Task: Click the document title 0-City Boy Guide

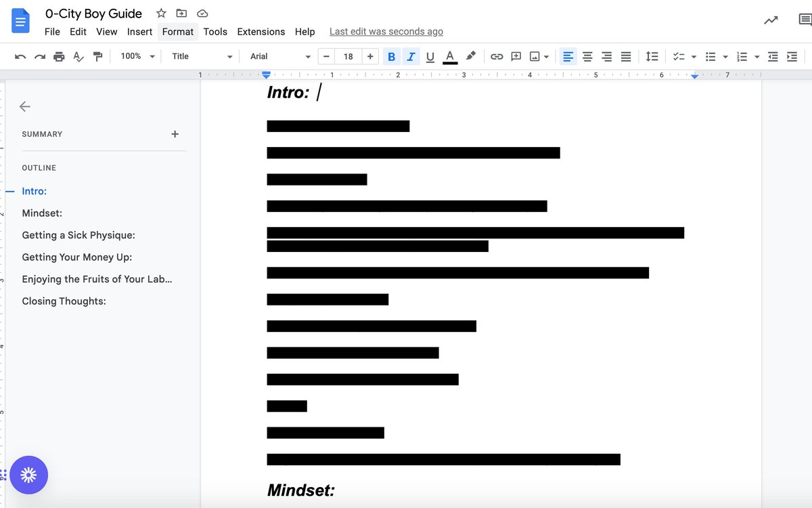Action: click(93, 13)
